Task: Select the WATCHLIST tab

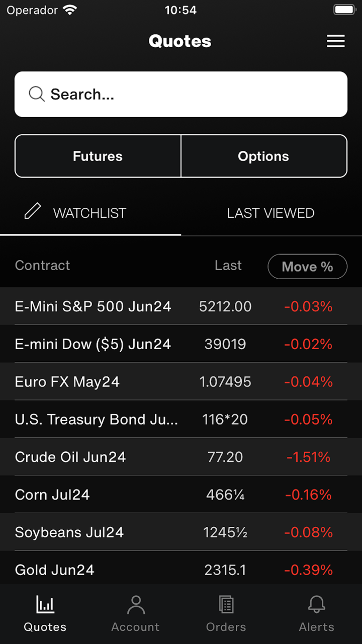Action: pos(89,213)
